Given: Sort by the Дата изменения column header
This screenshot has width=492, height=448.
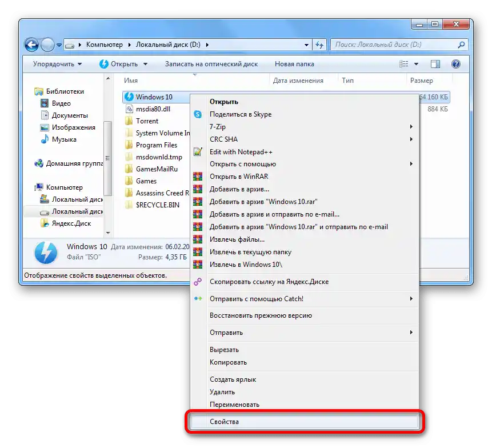Looking at the screenshot, I should (x=298, y=81).
